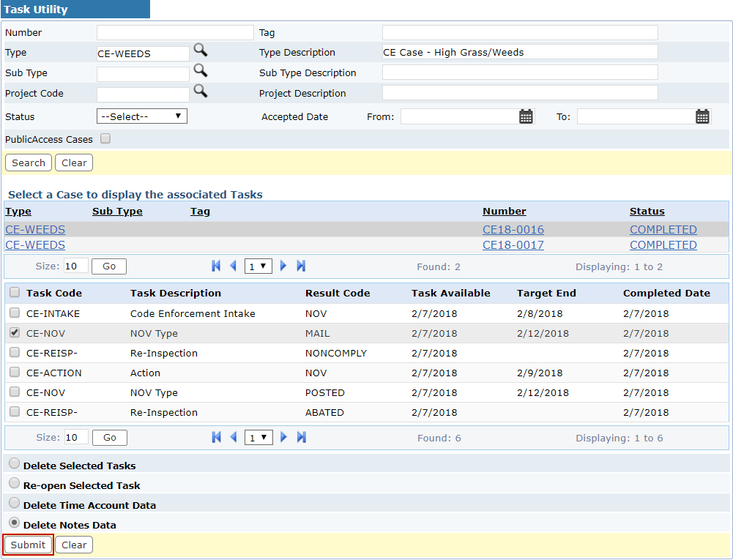
Task: Sort cases by Type column header
Action: click(x=18, y=212)
